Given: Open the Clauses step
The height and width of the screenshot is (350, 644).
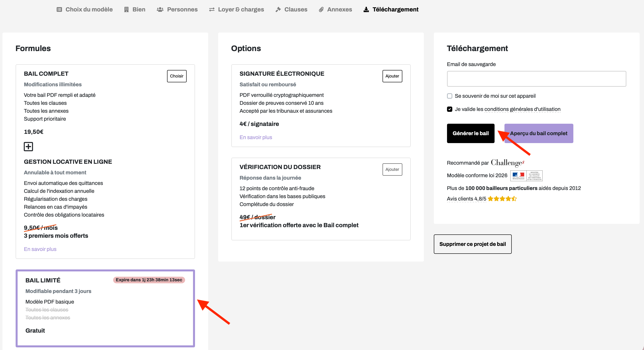Looking at the screenshot, I should point(291,9).
